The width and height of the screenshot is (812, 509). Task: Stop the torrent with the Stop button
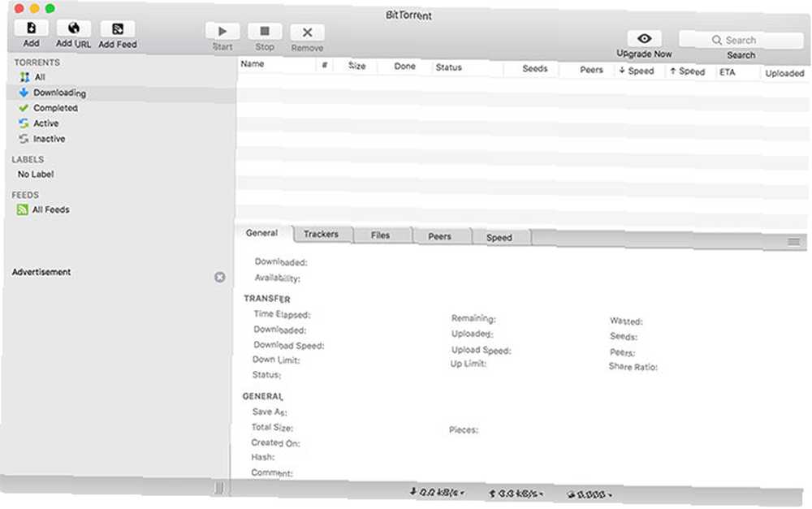(265, 32)
